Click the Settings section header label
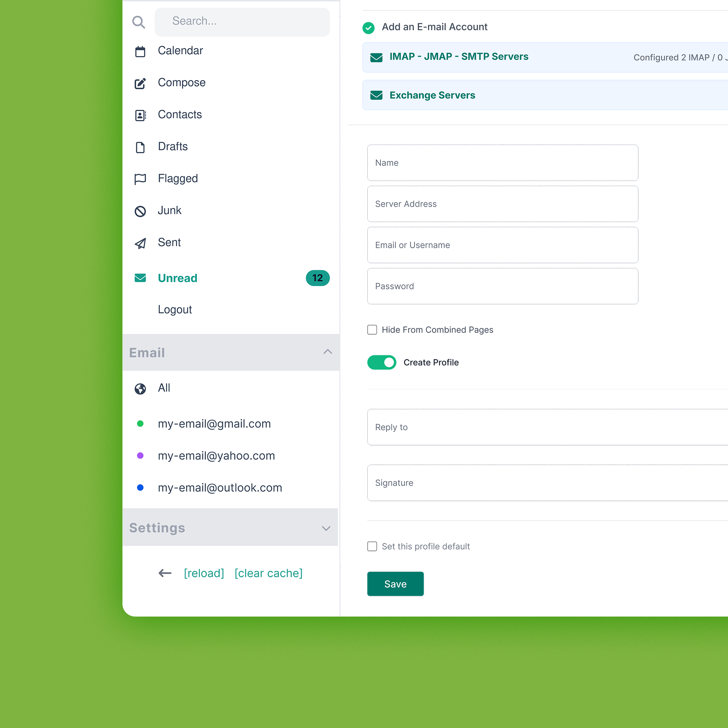Viewport: 728px width, 728px height. tap(157, 528)
